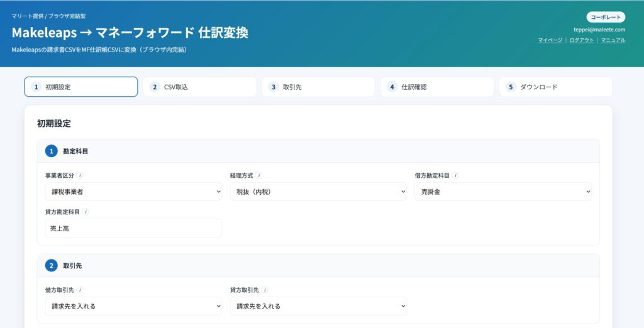644x328 pixels.
Task: Click the subtitle about MF仕訳帳CSV conversion
Action: point(99,50)
